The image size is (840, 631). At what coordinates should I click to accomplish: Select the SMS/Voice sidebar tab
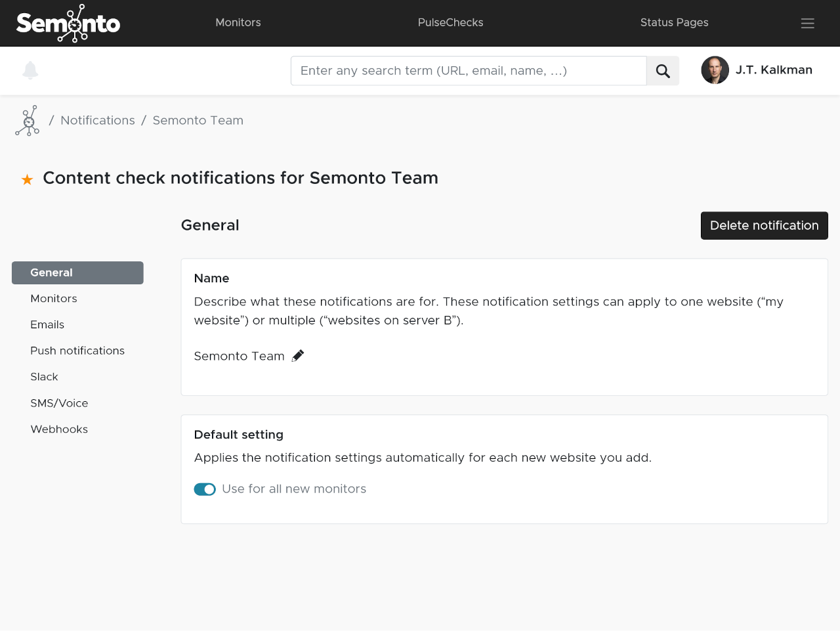pyautogui.click(x=59, y=403)
